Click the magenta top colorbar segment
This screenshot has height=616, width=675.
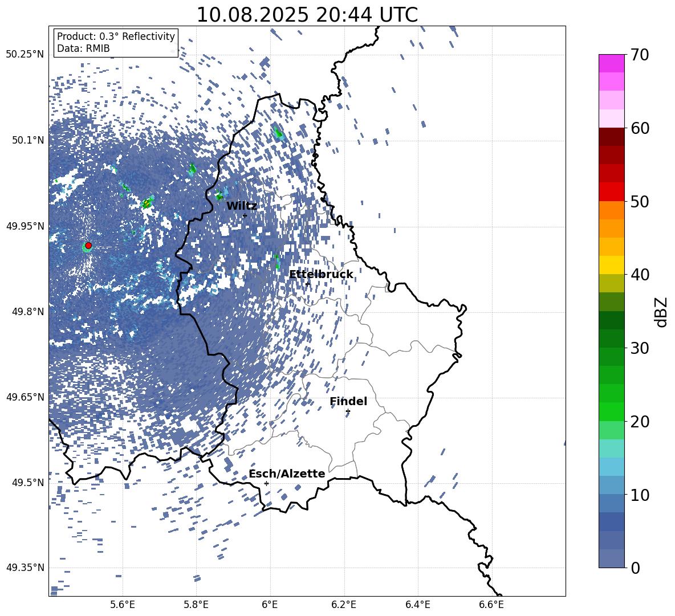(611, 63)
